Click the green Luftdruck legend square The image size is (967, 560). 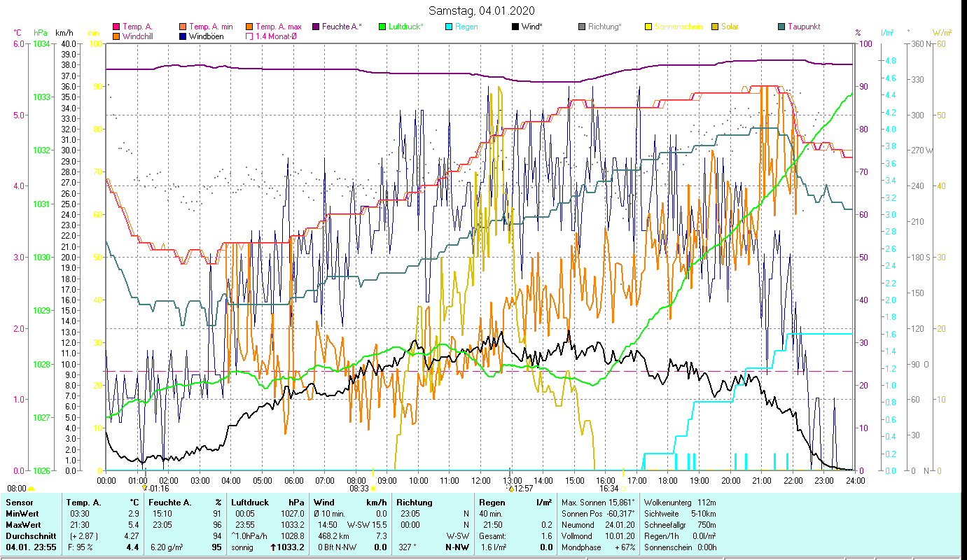click(x=382, y=27)
